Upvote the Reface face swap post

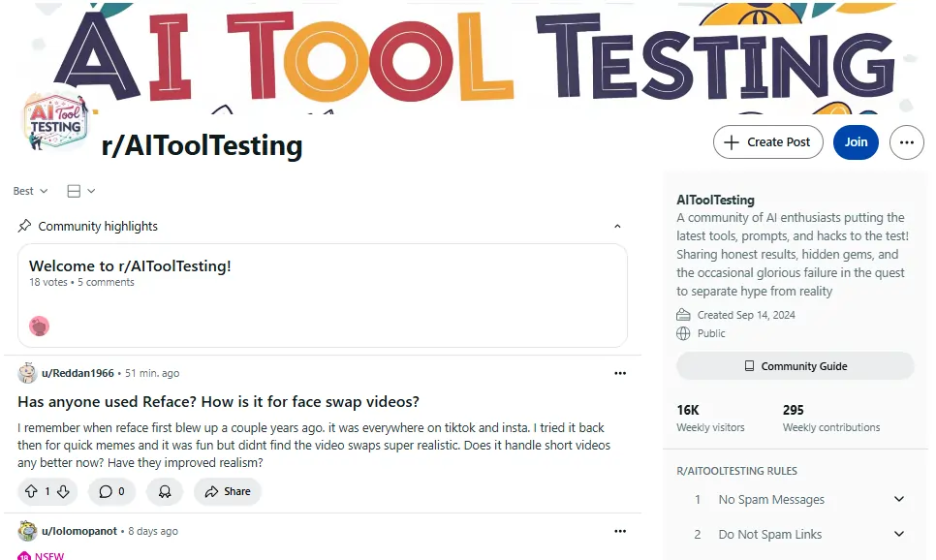click(x=31, y=491)
